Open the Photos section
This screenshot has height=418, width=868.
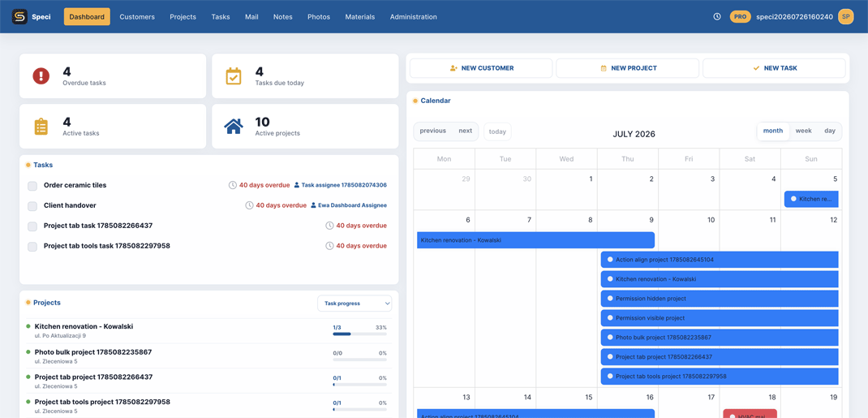click(x=319, y=16)
